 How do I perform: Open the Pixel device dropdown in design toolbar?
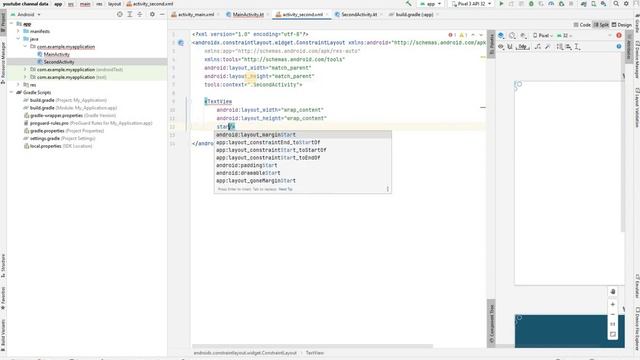(543, 36)
